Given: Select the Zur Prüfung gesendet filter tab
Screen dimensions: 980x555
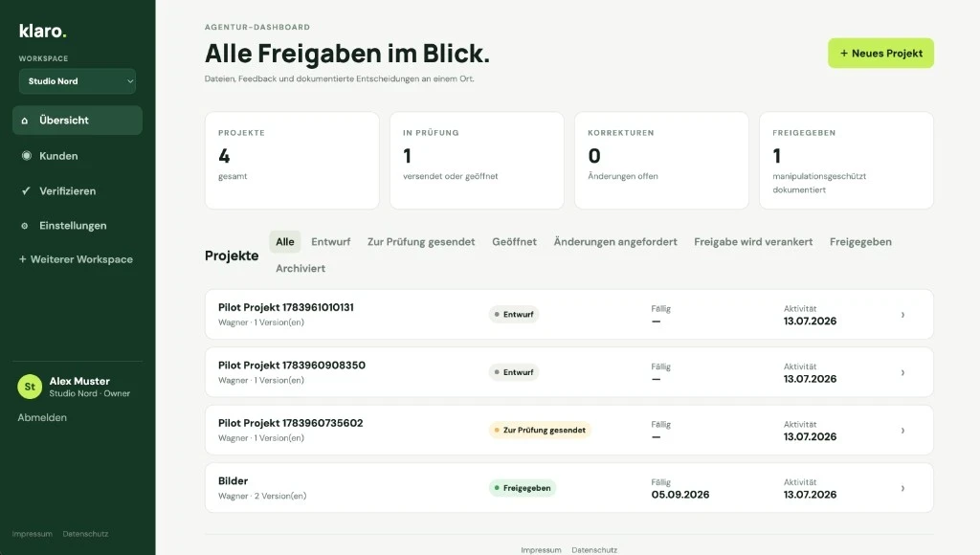Looking at the screenshot, I should pos(421,242).
